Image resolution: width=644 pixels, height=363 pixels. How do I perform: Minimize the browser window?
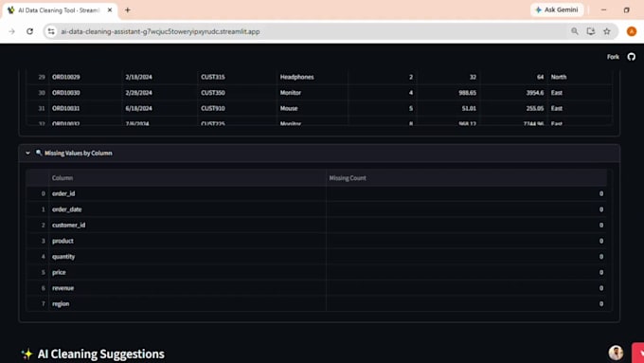point(603,9)
